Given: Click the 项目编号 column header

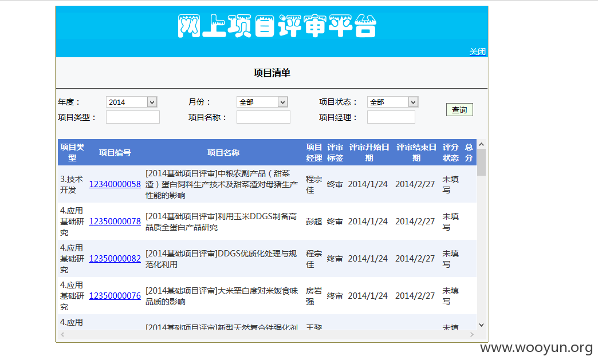Looking at the screenshot, I should pyautogui.click(x=115, y=152).
